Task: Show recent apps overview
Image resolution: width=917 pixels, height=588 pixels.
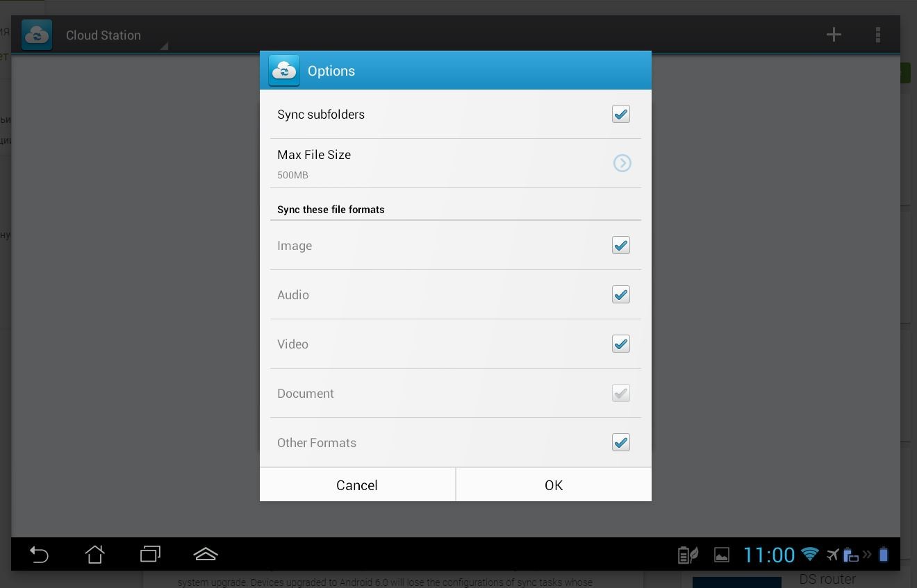Action: [x=150, y=554]
